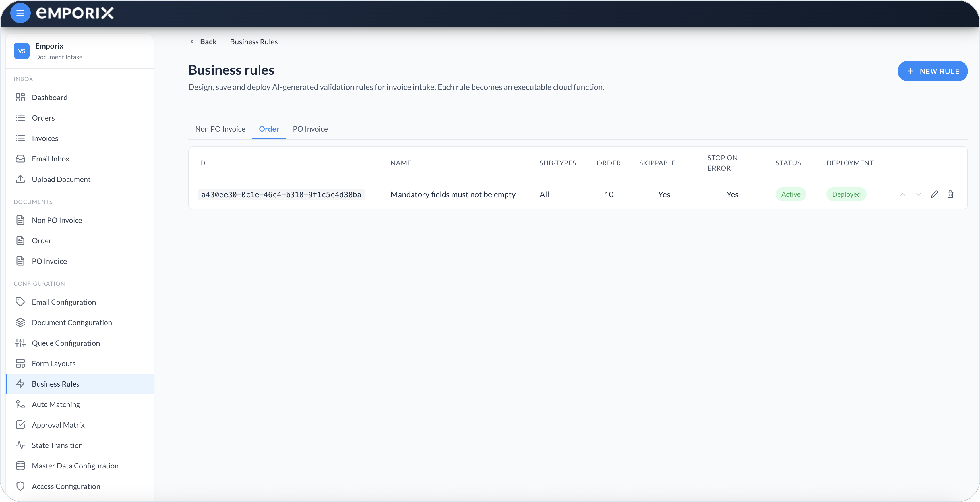The image size is (980, 502).
Task: Click the Active status badge
Action: (x=791, y=194)
